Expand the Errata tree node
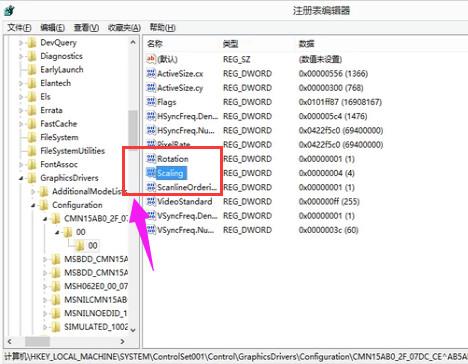 click(21, 110)
